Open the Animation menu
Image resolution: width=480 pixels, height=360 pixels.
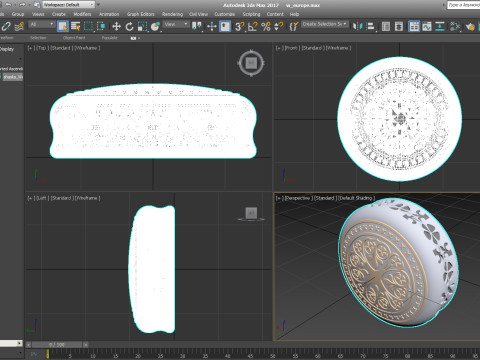[109, 14]
